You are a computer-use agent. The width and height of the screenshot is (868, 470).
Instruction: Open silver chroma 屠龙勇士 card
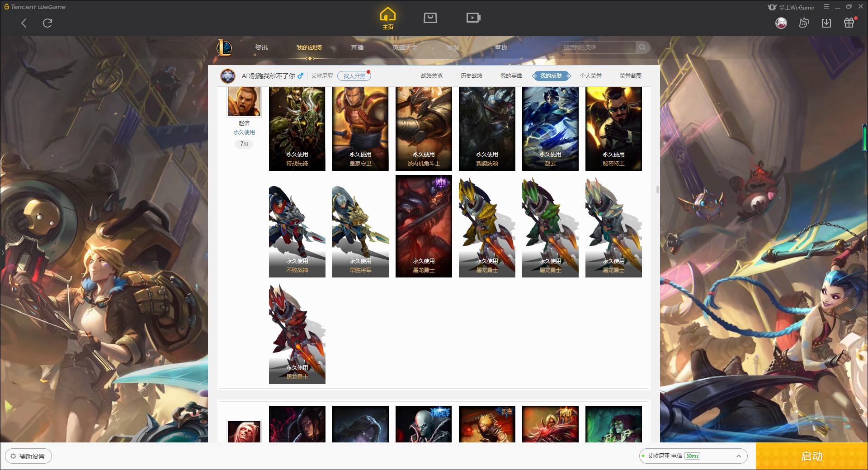(x=613, y=226)
